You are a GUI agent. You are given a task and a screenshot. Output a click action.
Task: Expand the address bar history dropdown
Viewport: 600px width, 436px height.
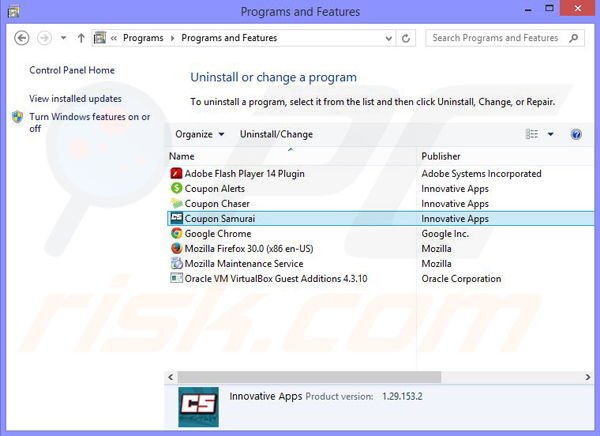[x=389, y=38]
